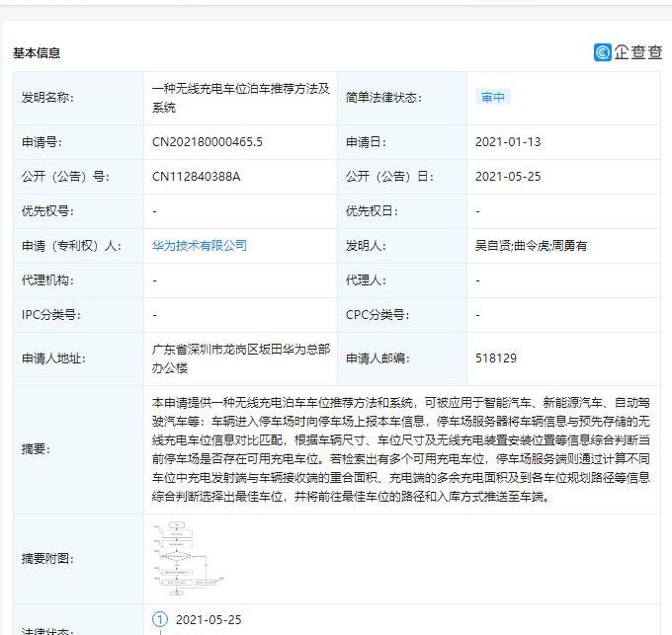The height and width of the screenshot is (635, 672).
Task: Click the 摘要 label cell
Action: coord(79,449)
